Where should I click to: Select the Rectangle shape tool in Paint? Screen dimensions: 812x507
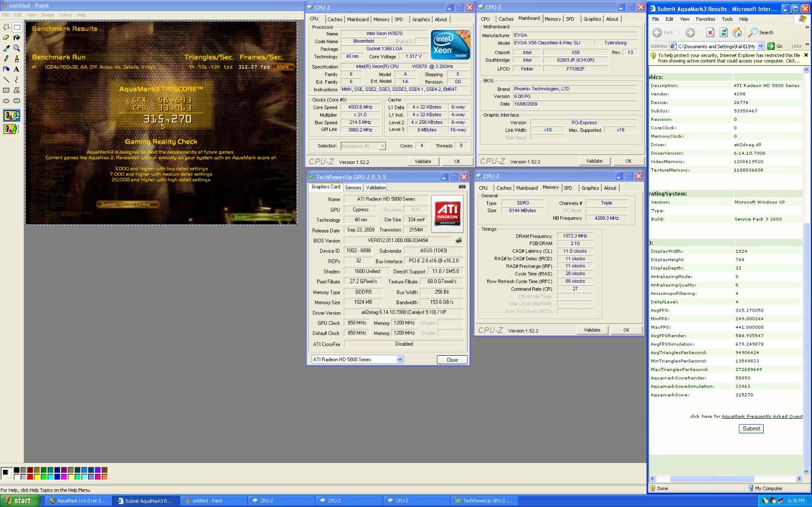(6, 90)
